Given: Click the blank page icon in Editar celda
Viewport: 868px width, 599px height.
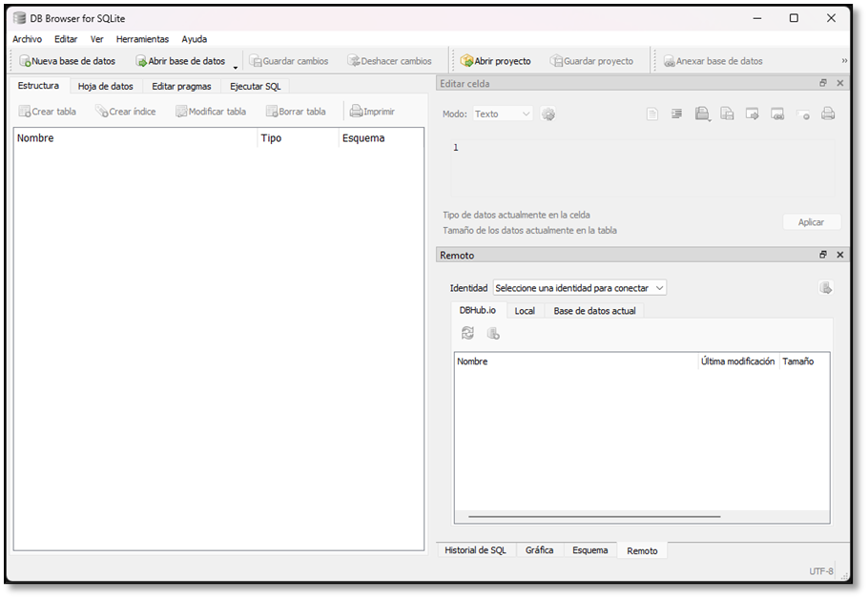Looking at the screenshot, I should (652, 114).
